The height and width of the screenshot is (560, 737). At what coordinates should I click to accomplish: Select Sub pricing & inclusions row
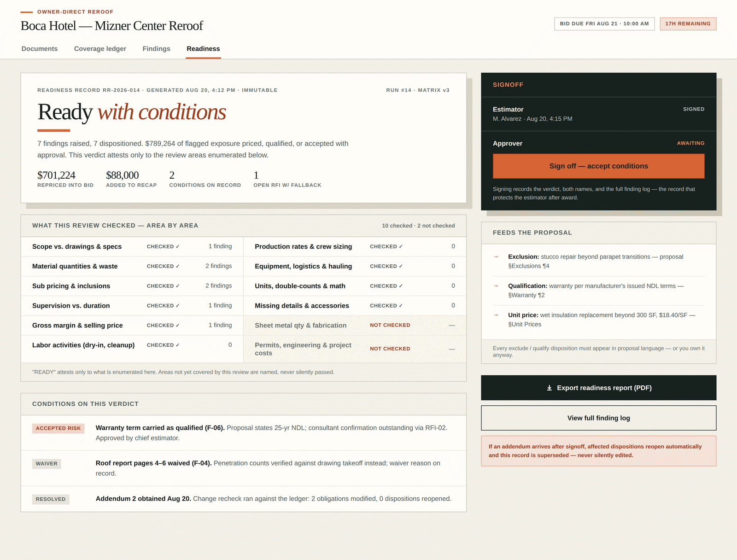(132, 286)
